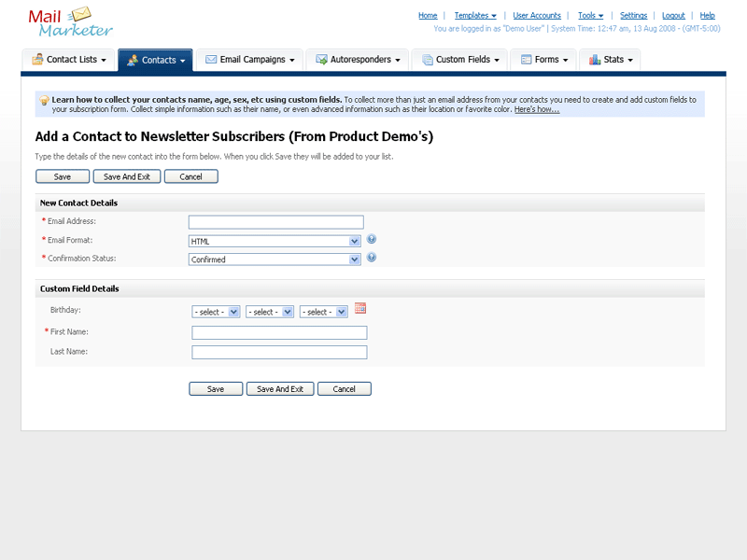
Task: Open the Contact Lists tab
Action: pos(69,60)
